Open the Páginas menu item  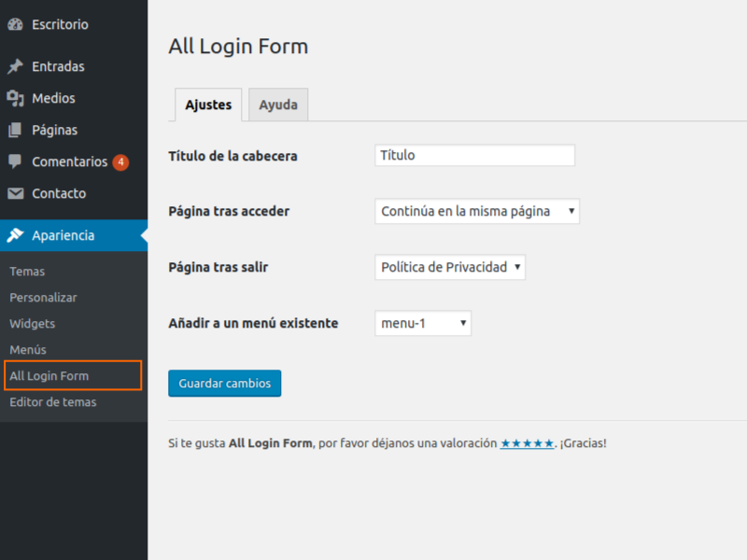74,130
